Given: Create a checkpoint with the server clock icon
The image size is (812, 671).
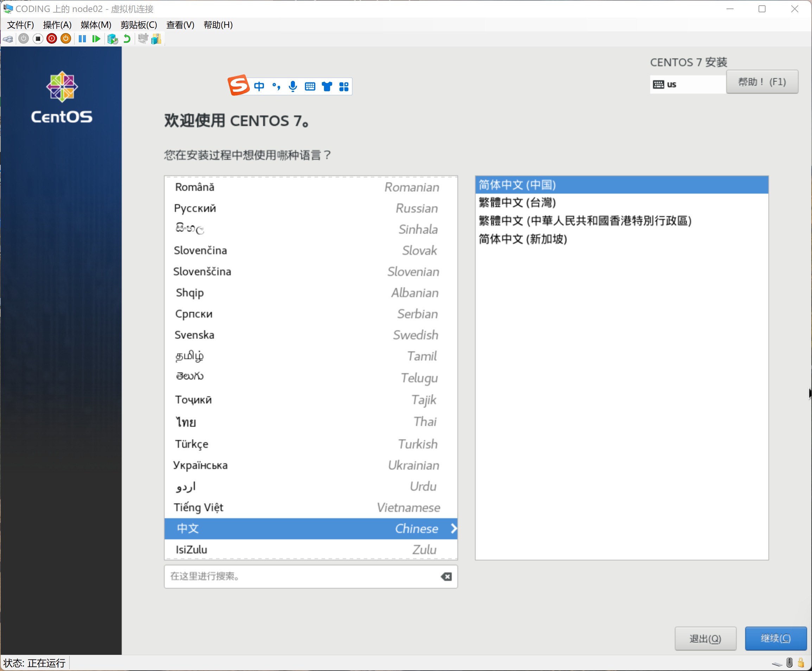Looking at the screenshot, I should pos(113,39).
